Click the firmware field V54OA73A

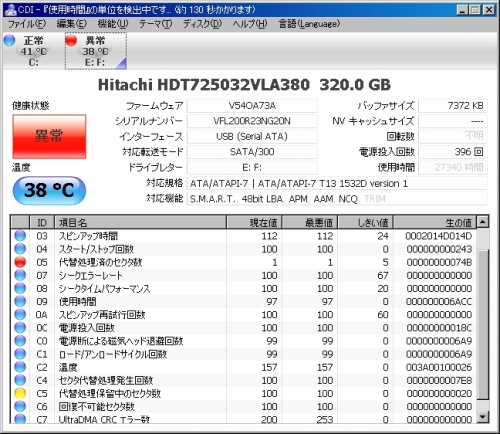coord(252,106)
